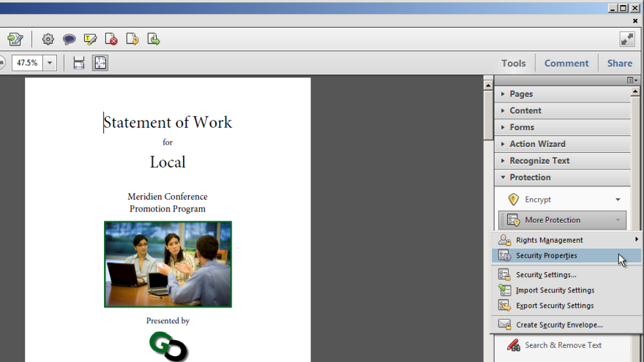Click the Create Security Envelope icon
This screenshot has width=644, height=362.
click(504, 325)
